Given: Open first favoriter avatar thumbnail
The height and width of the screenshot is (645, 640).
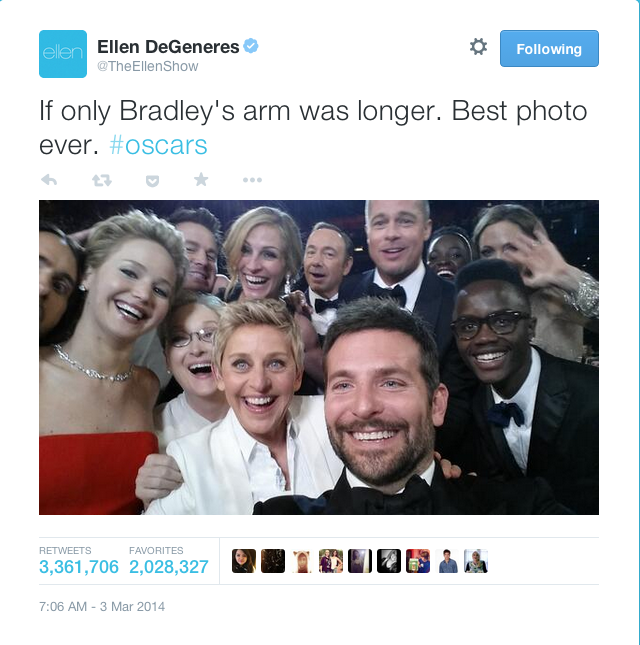Looking at the screenshot, I should tap(244, 561).
